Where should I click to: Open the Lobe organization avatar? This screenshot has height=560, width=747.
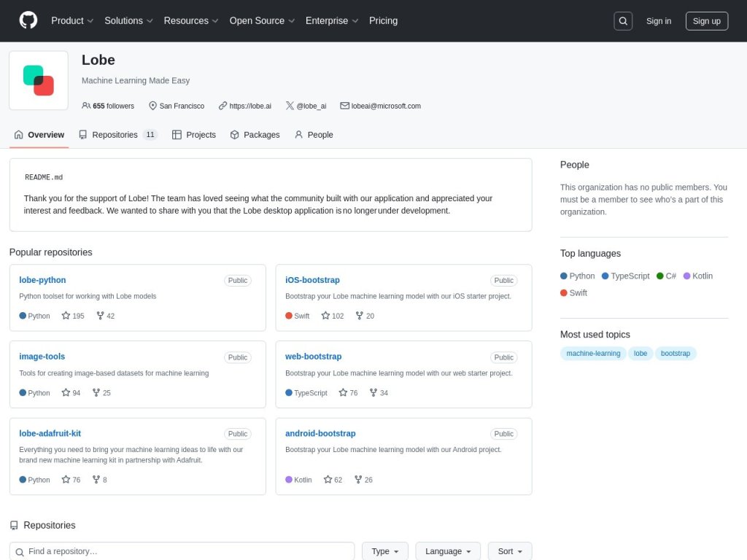tap(39, 80)
